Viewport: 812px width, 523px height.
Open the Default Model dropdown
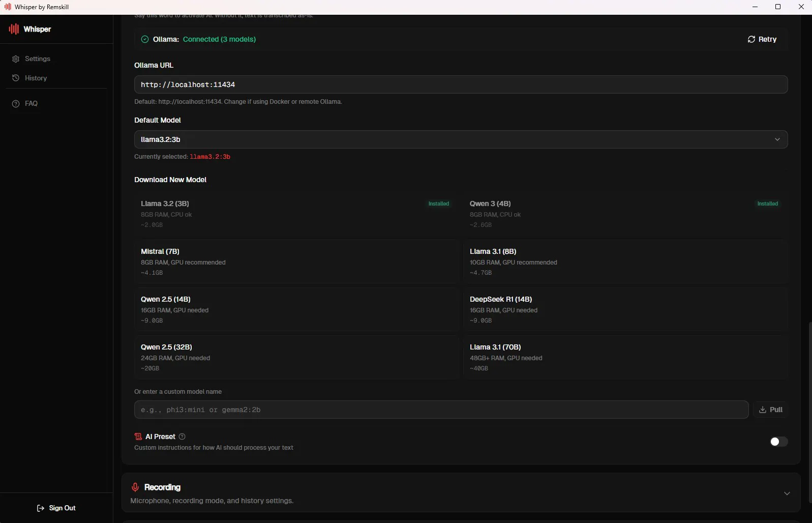(461, 139)
